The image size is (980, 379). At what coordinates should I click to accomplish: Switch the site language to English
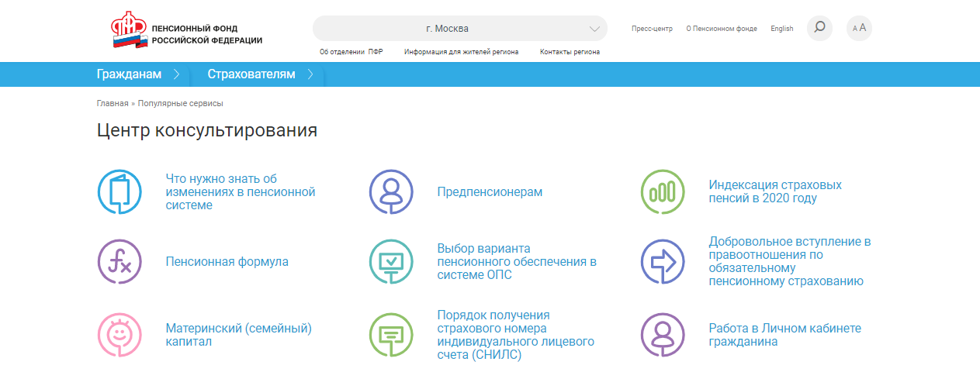(781, 29)
